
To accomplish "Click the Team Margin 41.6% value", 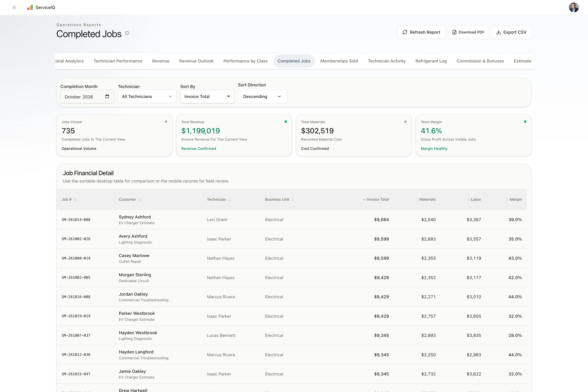I will pyautogui.click(x=431, y=131).
